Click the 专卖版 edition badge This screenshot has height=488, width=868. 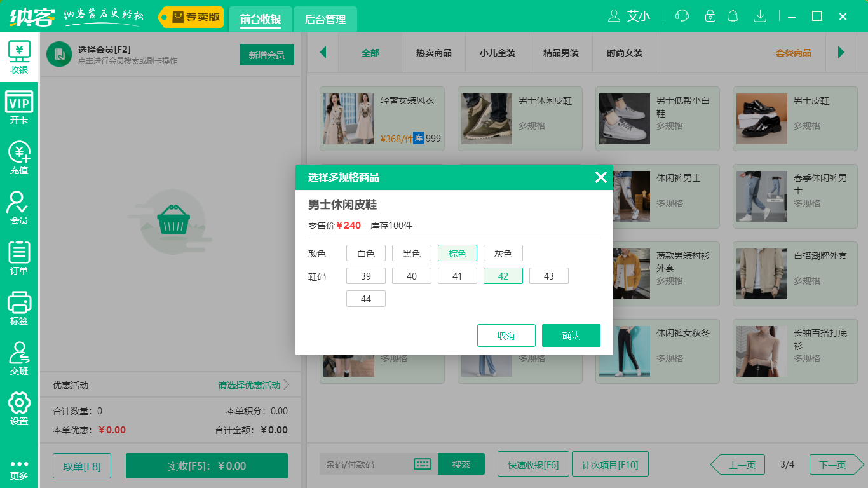coord(191,17)
